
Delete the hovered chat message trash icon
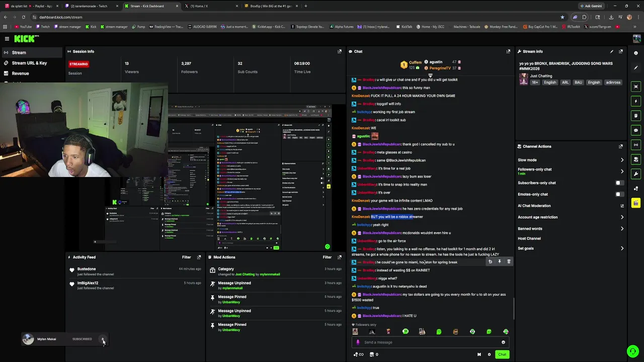coord(509,261)
